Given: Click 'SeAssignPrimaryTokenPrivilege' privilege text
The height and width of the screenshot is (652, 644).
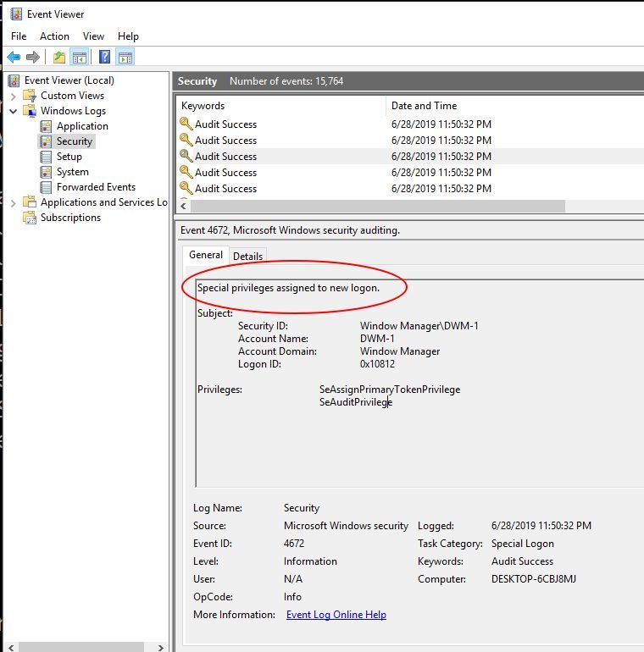Looking at the screenshot, I should [x=390, y=390].
